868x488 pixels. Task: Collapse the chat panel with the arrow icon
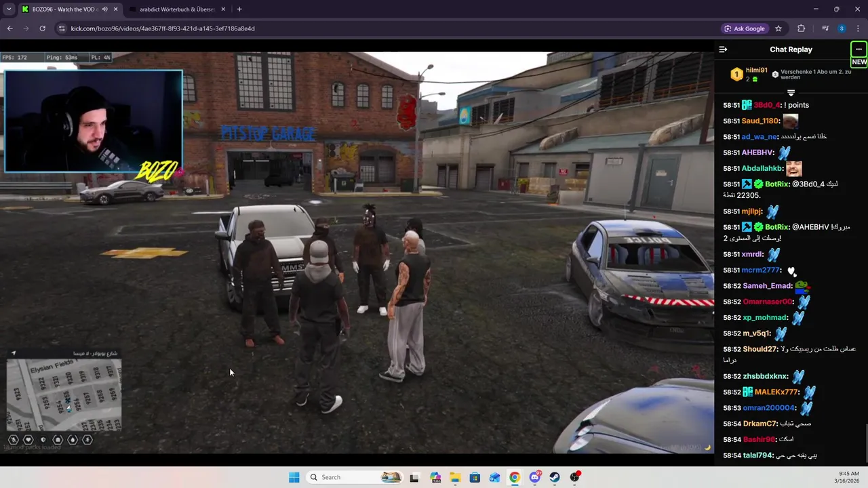click(x=723, y=49)
